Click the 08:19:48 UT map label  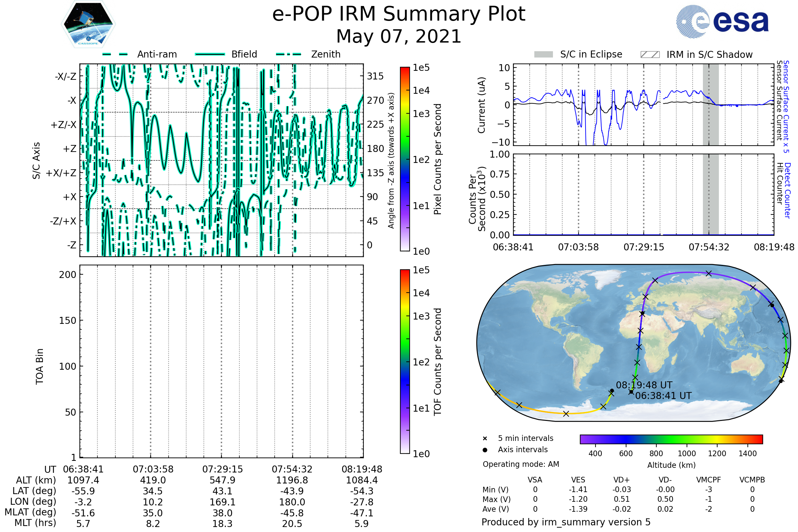(644, 385)
